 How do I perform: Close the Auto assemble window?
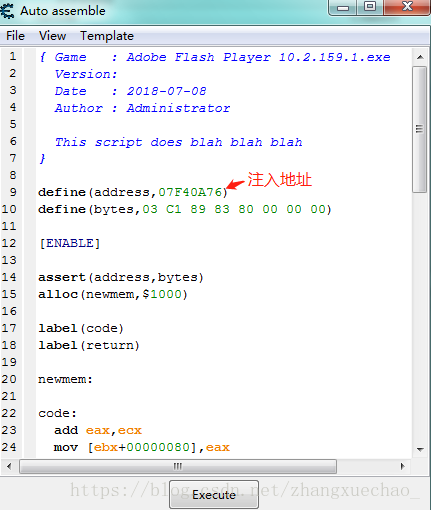point(407,7)
